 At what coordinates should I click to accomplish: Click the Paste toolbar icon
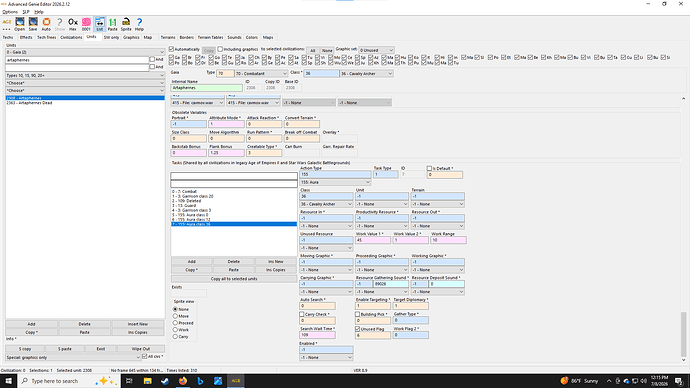[x=113, y=24]
